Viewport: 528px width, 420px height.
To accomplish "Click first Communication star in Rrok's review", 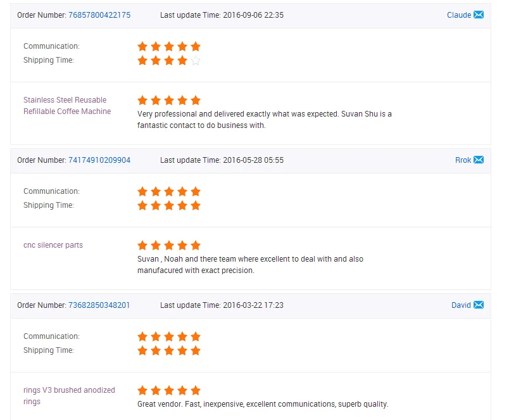I will [x=142, y=191].
